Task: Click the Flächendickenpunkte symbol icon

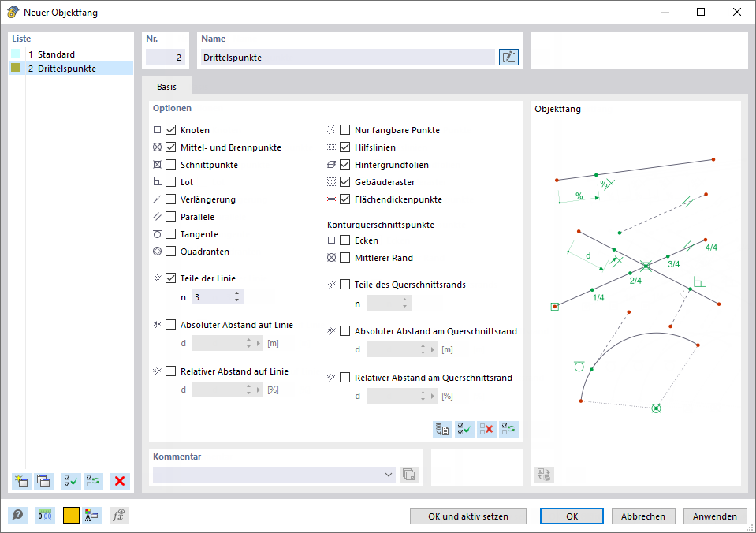Action: coord(331,199)
